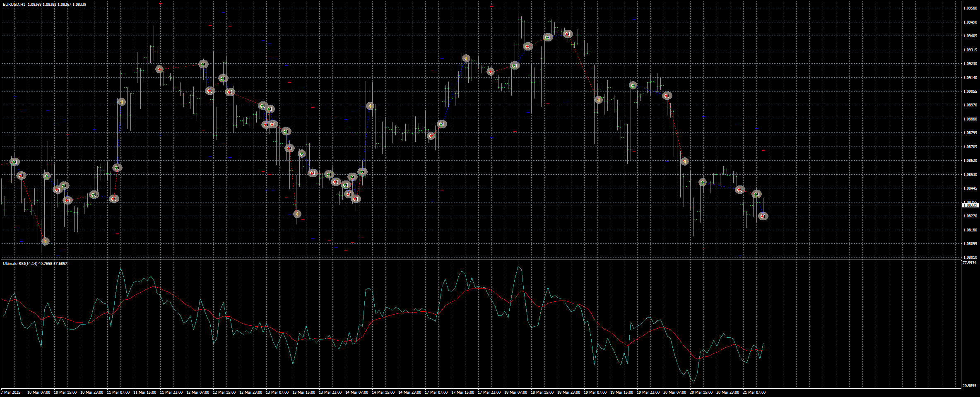Click the green trade marker on 21 Mar near 1.08445
This screenshot has width=980, height=397.
click(x=756, y=194)
